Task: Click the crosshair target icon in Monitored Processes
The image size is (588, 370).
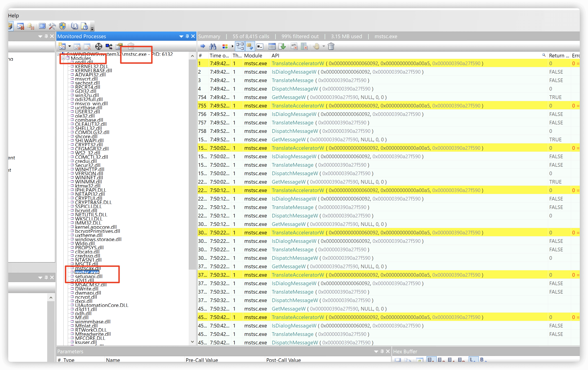Action: click(x=99, y=46)
